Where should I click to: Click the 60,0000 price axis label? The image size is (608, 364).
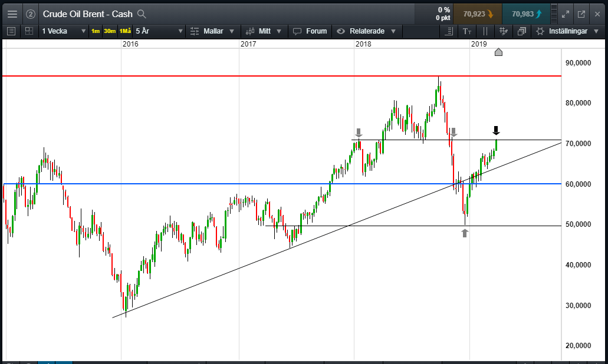[x=578, y=184]
